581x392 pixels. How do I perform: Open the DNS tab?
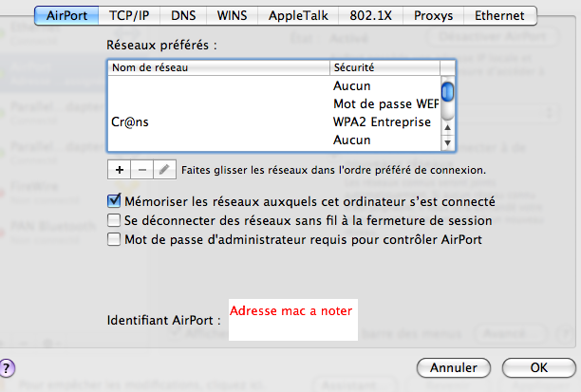point(184,16)
